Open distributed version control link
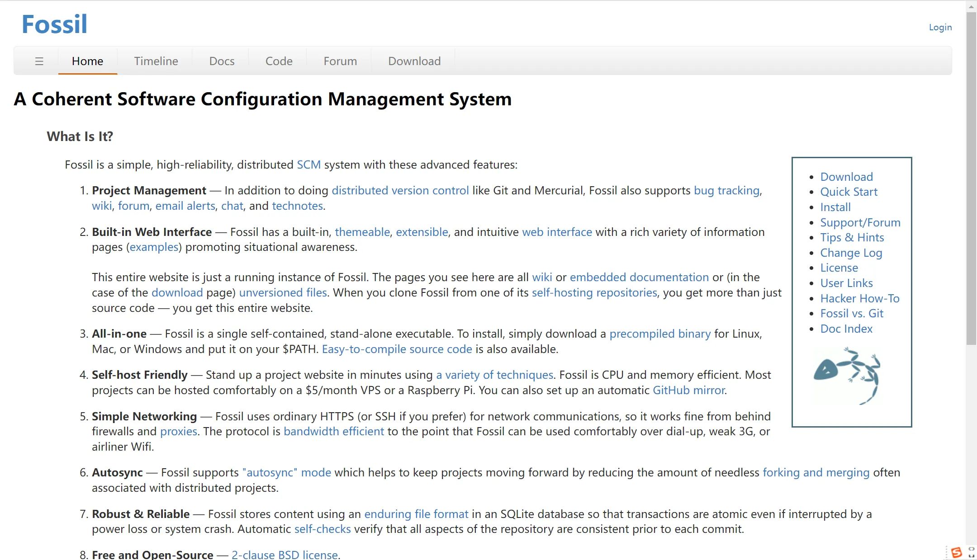 tap(400, 190)
